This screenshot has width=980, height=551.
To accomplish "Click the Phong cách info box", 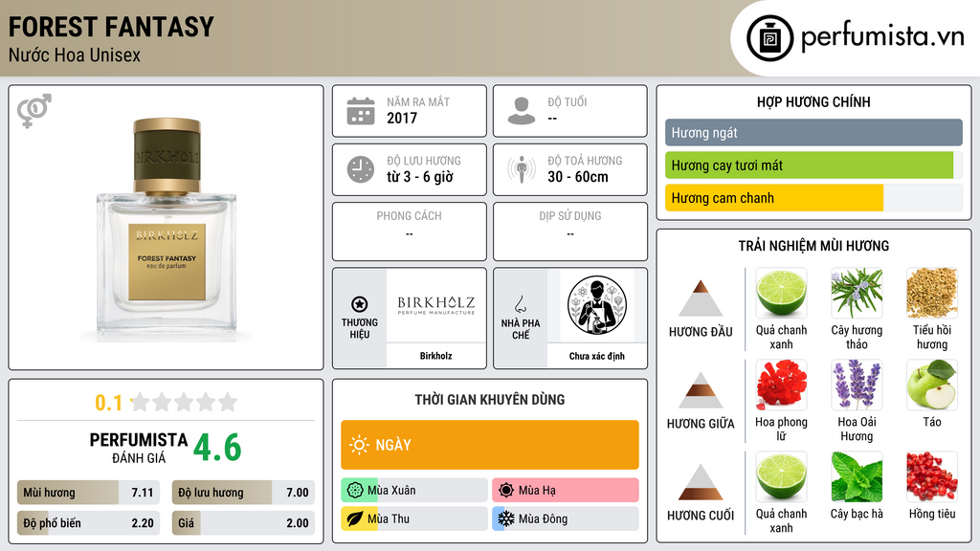I will pyautogui.click(x=410, y=231).
